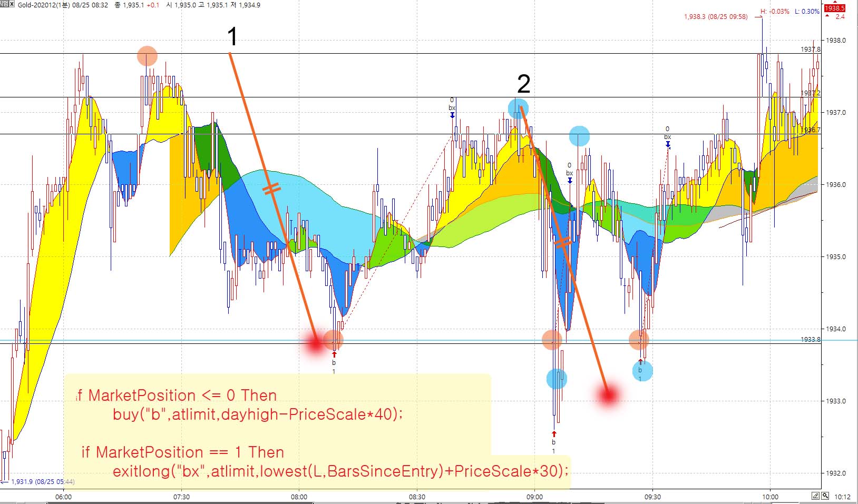Click the 1,938.3 high price annotation
The height and width of the screenshot is (504, 858).
click(x=715, y=17)
